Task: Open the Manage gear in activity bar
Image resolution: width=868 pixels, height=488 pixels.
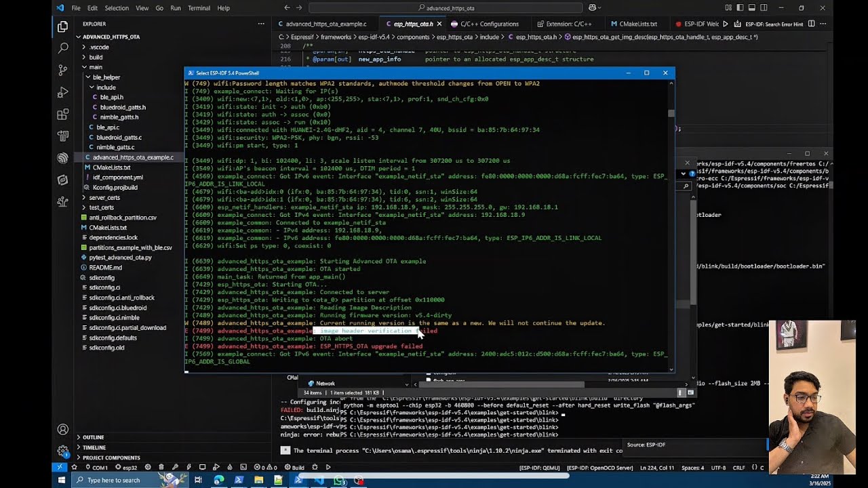Action: coord(63,450)
